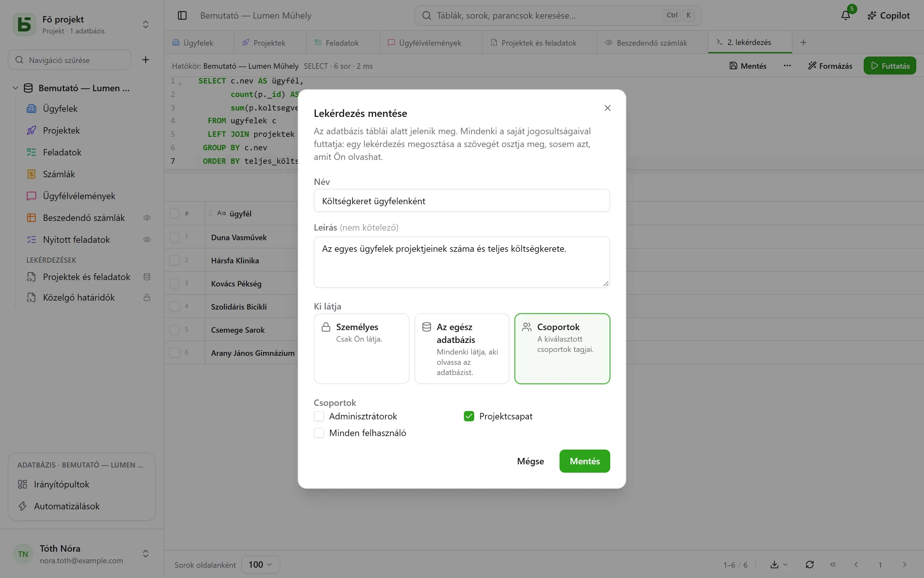Select Személyes visibility option
Image resolution: width=924 pixels, height=578 pixels.
coord(361,349)
